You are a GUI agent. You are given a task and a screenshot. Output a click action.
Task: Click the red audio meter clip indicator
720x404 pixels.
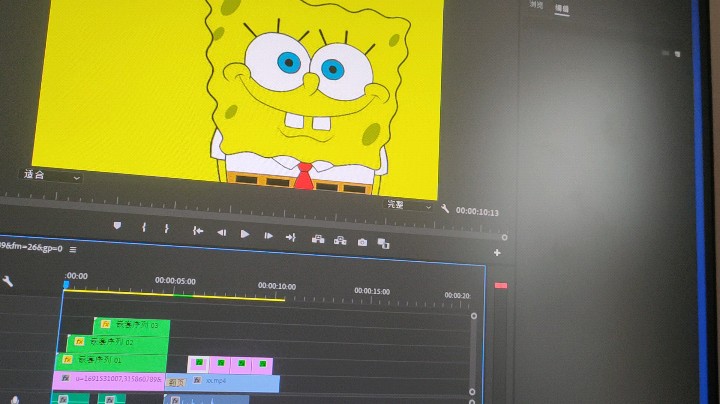click(501, 286)
